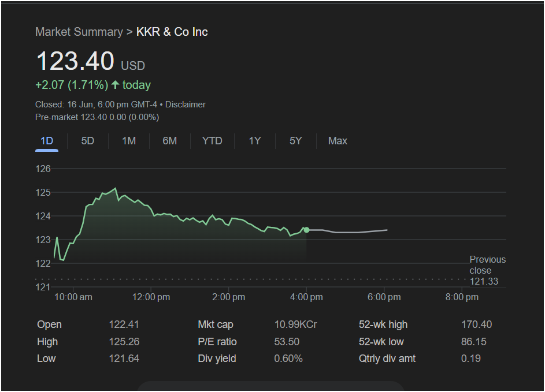Click the +2.07 (1.71%) change text

(x=72, y=85)
